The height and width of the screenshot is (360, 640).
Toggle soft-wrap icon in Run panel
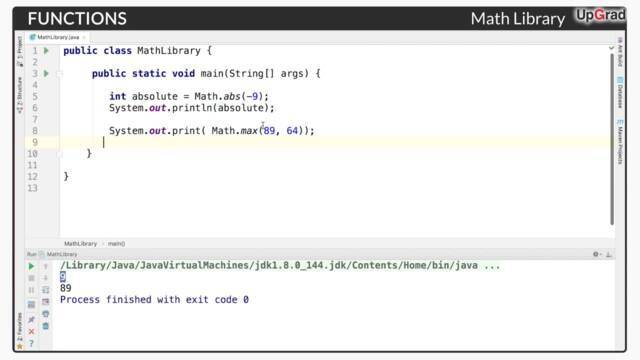(x=46, y=290)
